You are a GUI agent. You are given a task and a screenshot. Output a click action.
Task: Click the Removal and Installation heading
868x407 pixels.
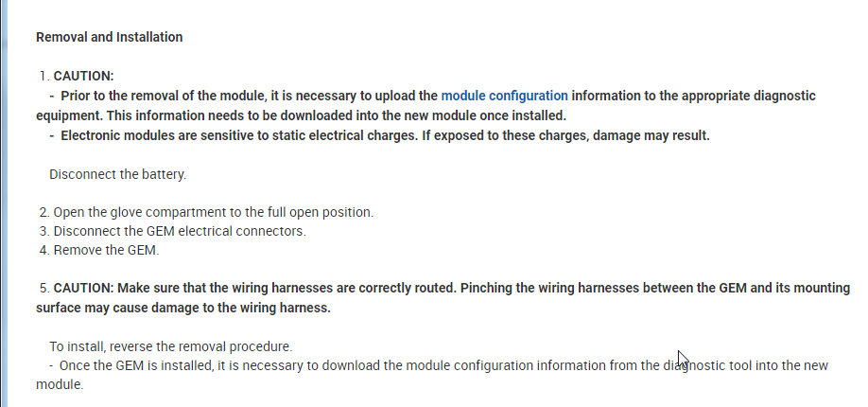[x=109, y=37]
